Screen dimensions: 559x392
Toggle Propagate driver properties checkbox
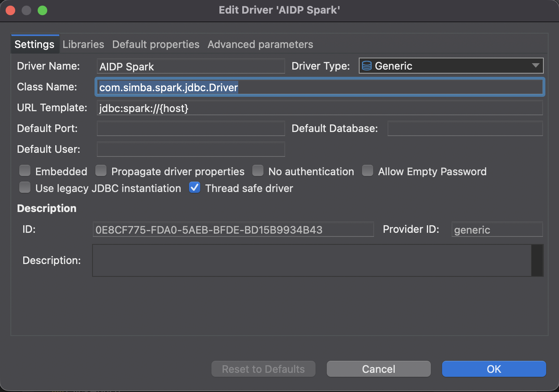click(x=101, y=171)
